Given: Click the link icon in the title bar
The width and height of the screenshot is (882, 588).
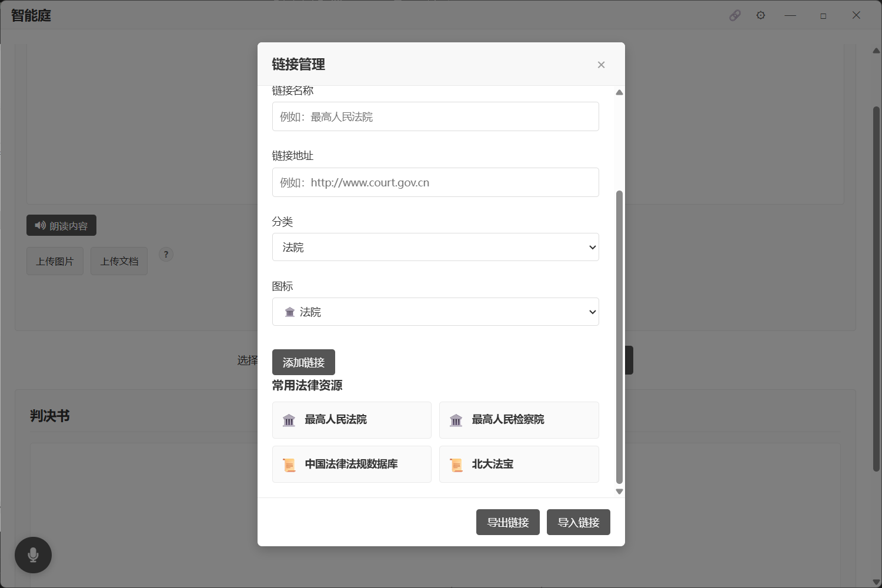Looking at the screenshot, I should tap(735, 15).
